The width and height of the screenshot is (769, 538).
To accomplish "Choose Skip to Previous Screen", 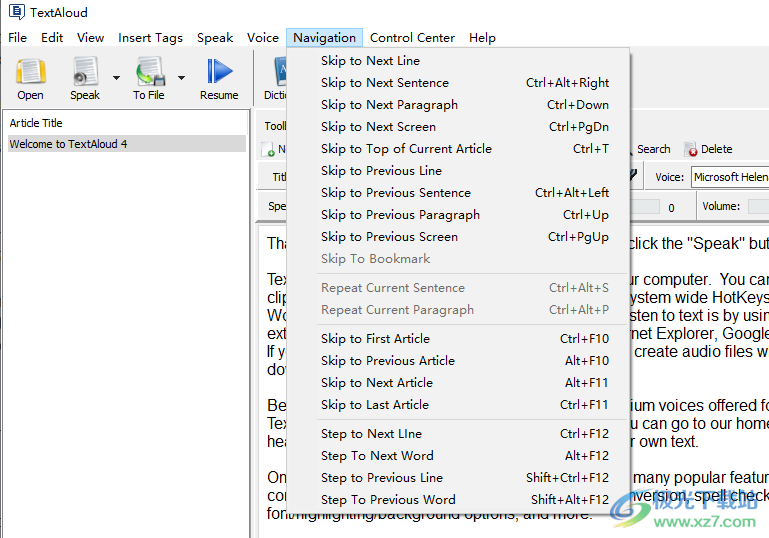I will pyautogui.click(x=458, y=237).
